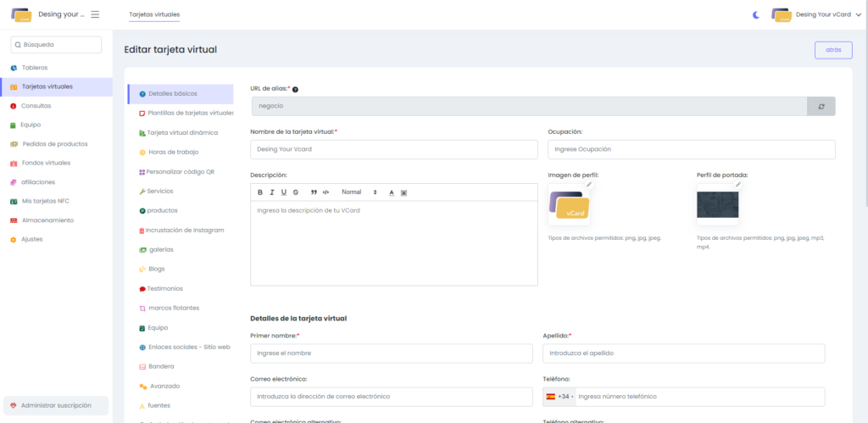Toggle underline in the description toolbar
This screenshot has width=868, height=423.
tap(283, 192)
